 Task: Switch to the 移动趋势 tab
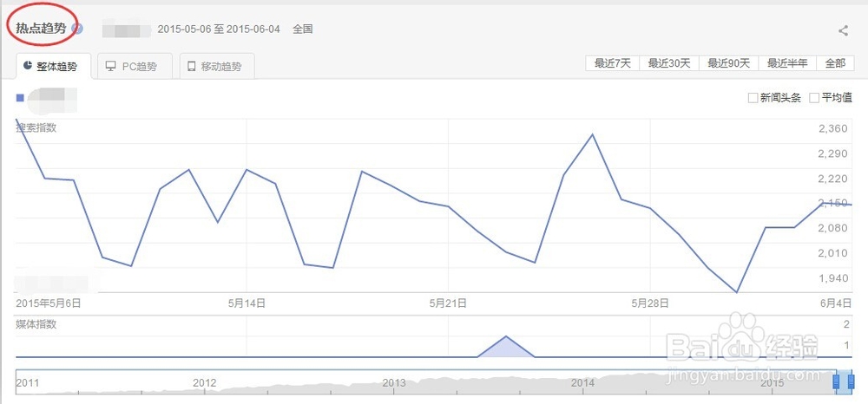pyautogui.click(x=217, y=66)
